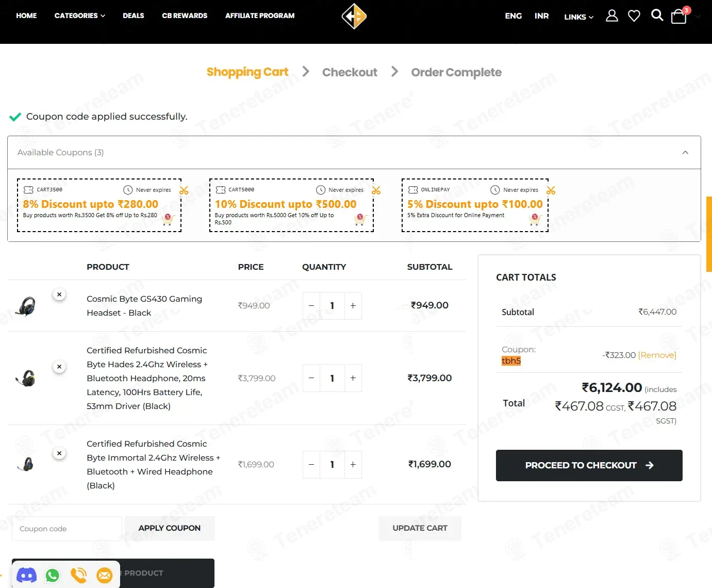The width and height of the screenshot is (712, 588).
Task: Click the Shopping Cart step
Action: [x=247, y=72]
